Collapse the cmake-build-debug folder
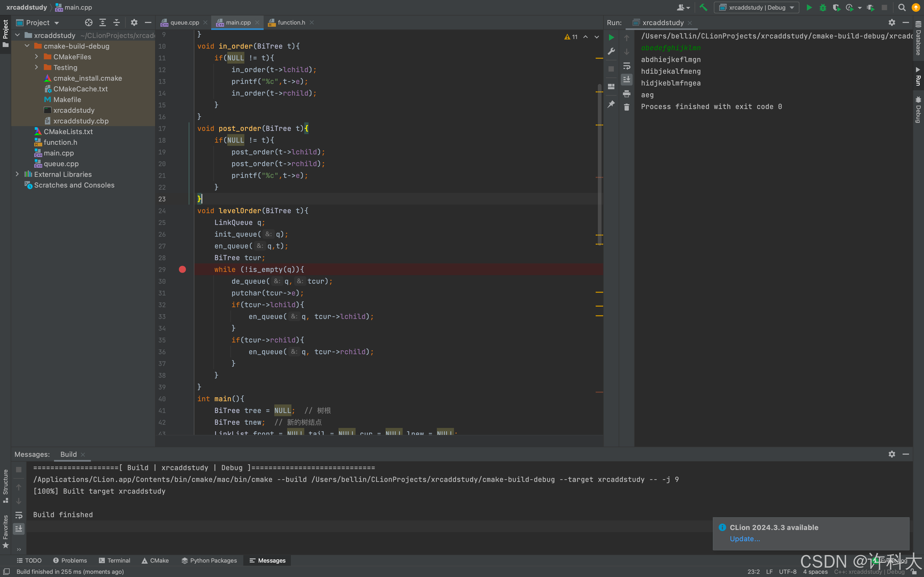Viewport: 924px width, 577px height. click(27, 46)
